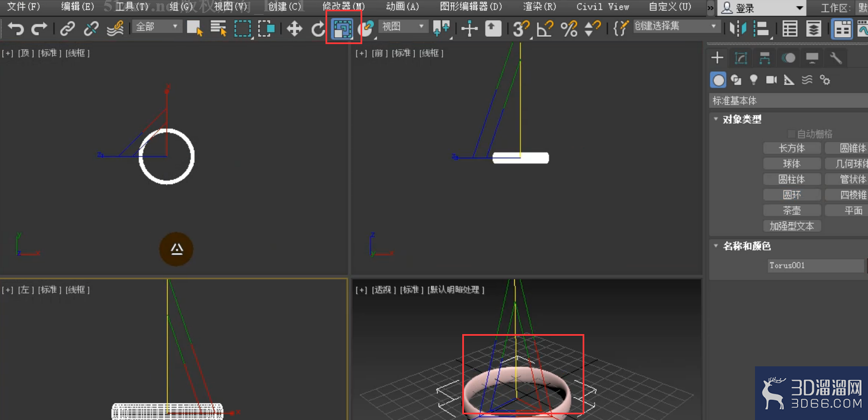Image resolution: width=868 pixels, height=420 pixels.
Task: Toggle the Percent Snap button
Action: 568,29
